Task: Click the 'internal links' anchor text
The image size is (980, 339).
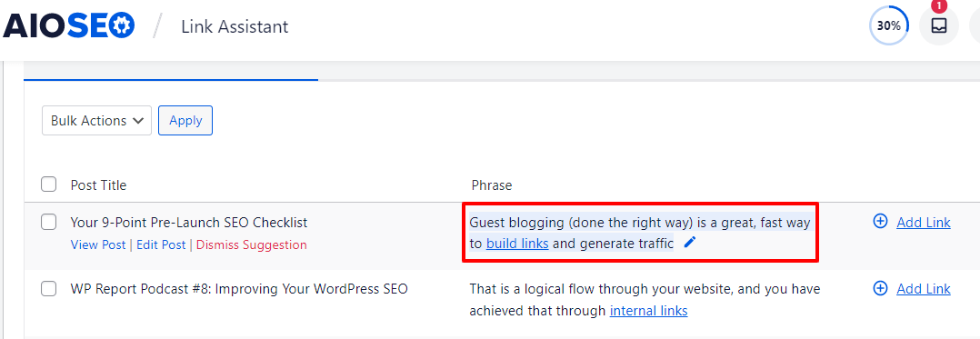Action: 649,310
